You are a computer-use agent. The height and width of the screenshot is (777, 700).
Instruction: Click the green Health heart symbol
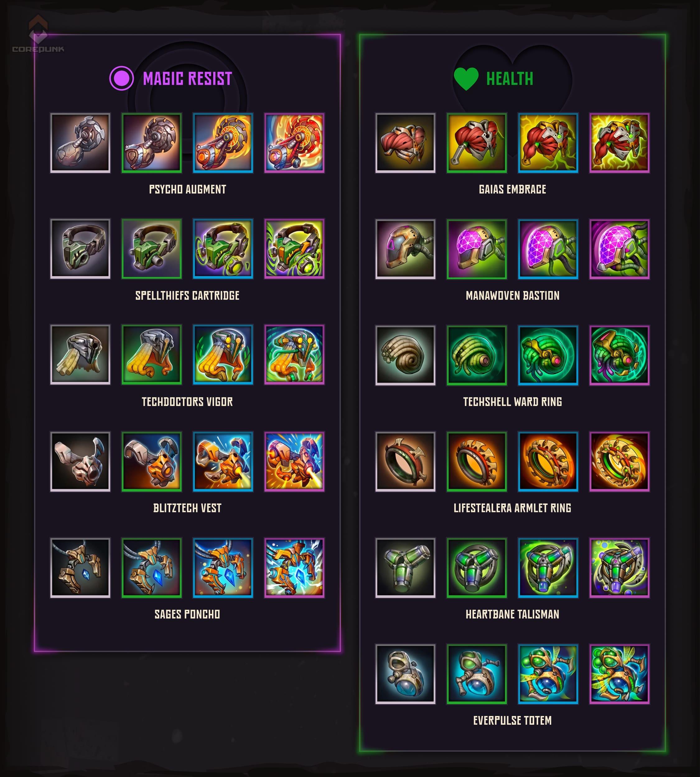click(466, 78)
